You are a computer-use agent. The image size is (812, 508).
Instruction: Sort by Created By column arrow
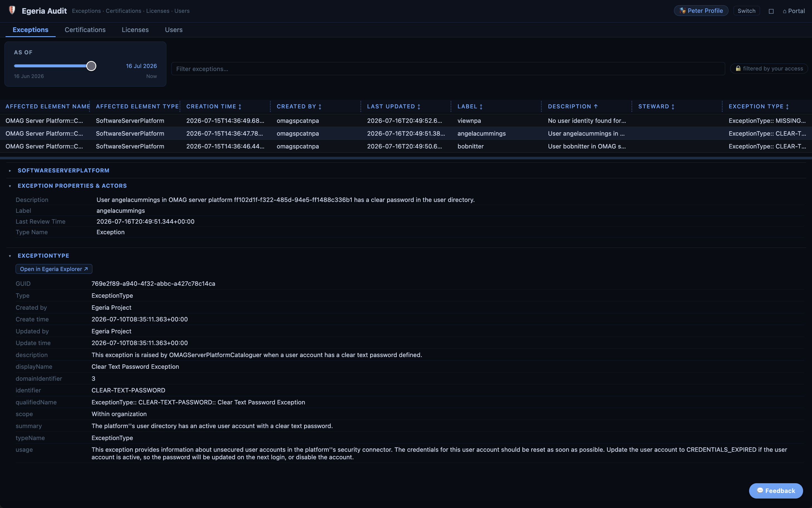click(x=320, y=106)
